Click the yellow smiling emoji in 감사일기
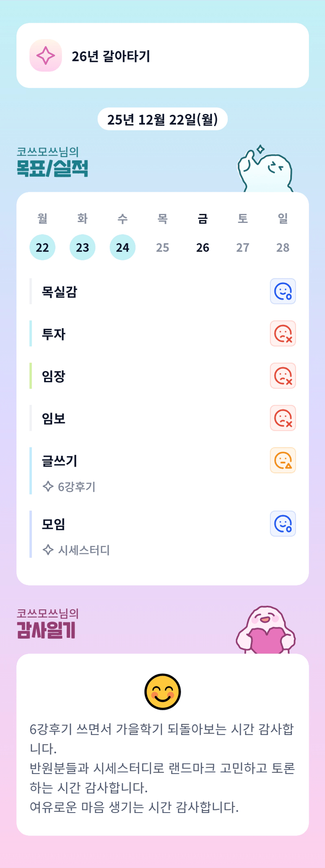The height and width of the screenshot is (868, 325). (x=162, y=692)
